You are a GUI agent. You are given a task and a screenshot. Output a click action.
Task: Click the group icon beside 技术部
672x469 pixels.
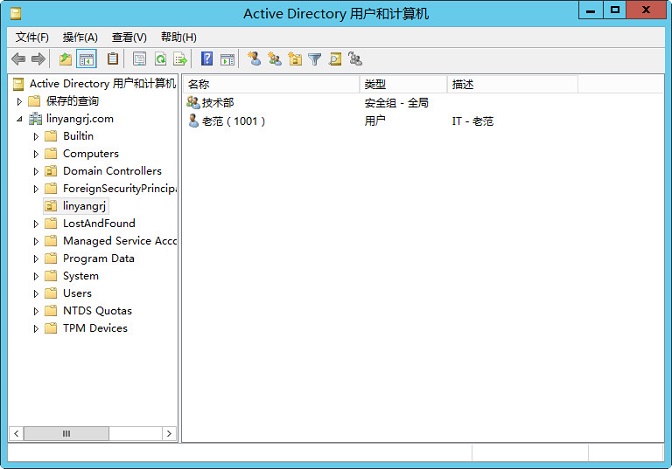coord(193,102)
